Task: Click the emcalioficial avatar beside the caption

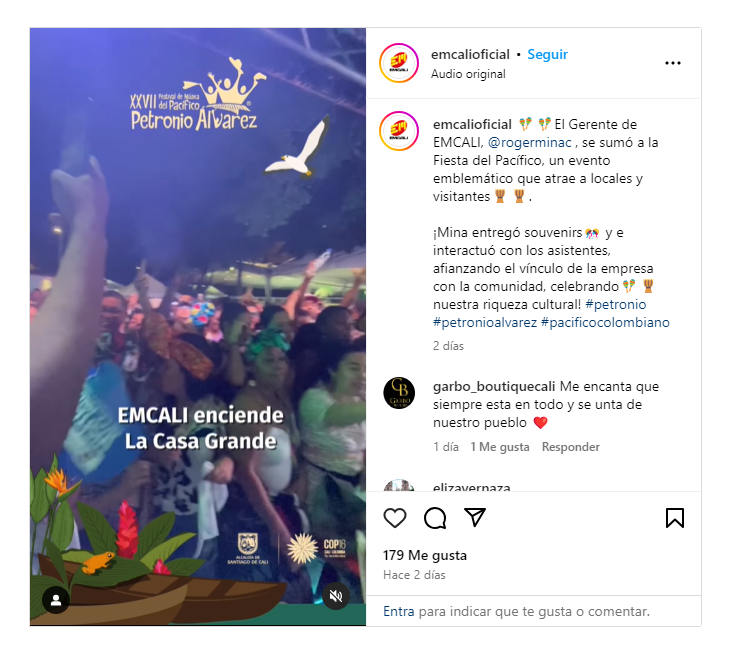Action: point(399,131)
